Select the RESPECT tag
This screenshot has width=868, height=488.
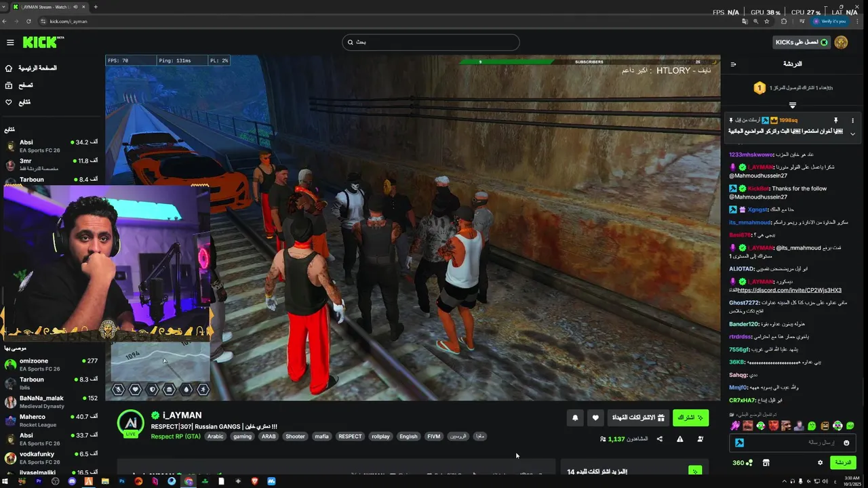(x=350, y=436)
